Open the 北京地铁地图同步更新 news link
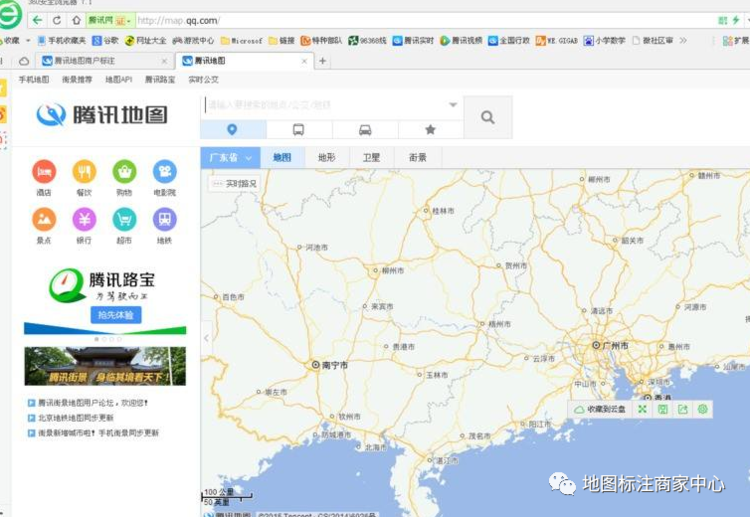Screen dimensions: 750x517 point(76,418)
